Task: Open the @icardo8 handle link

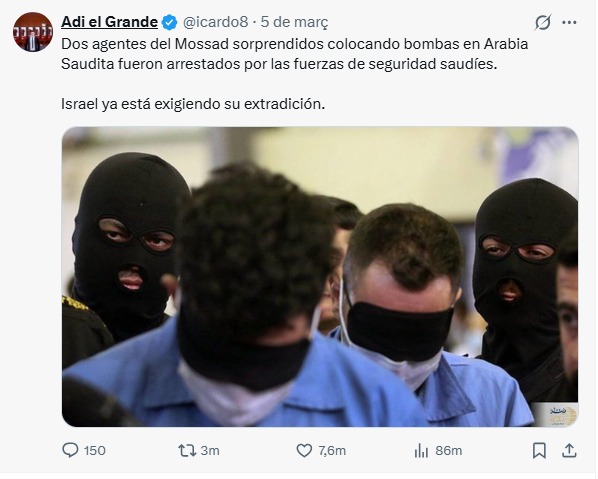Action: pos(215,22)
